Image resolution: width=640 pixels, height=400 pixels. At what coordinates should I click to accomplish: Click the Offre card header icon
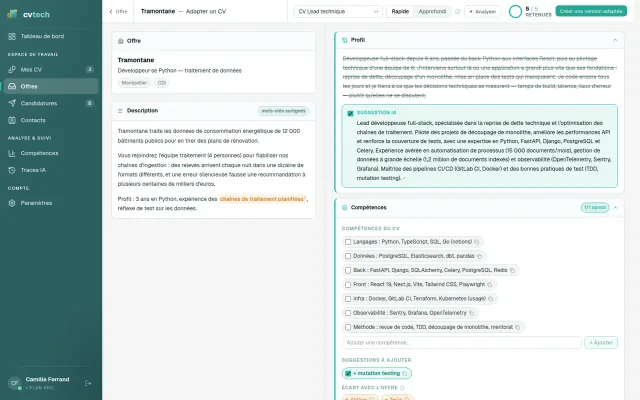(120, 41)
